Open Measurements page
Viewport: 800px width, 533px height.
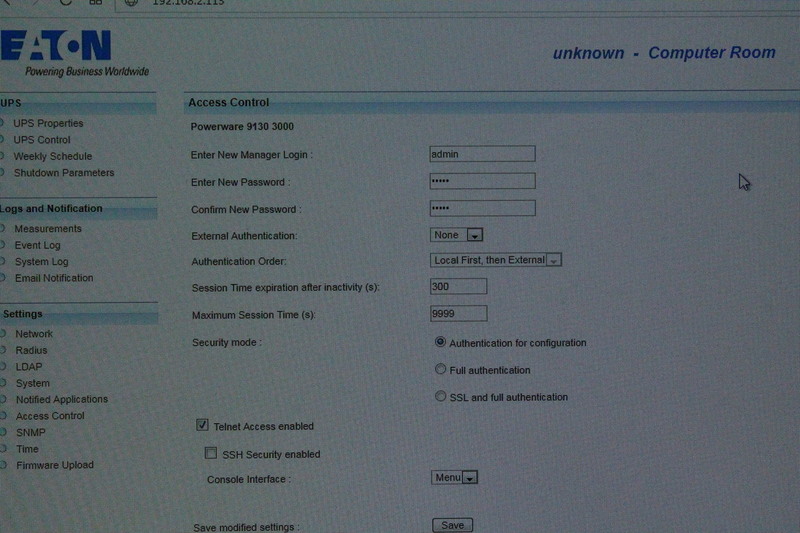click(48, 229)
